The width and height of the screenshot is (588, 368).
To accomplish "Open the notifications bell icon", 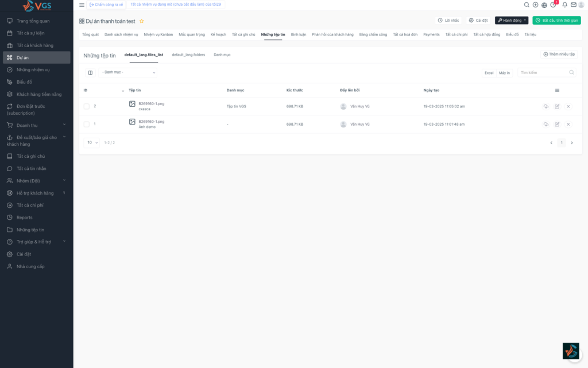I will 565,5.
